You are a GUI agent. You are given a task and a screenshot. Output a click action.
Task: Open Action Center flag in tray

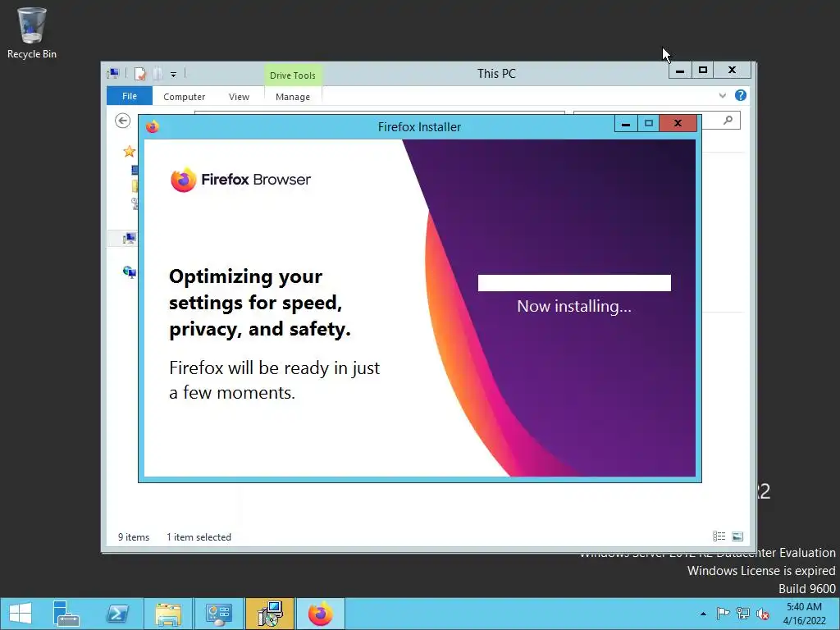point(723,614)
